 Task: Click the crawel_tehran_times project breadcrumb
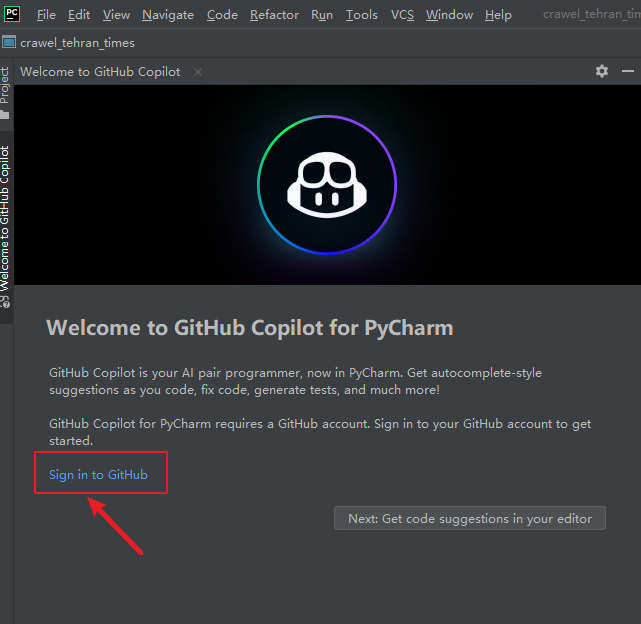(x=77, y=43)
